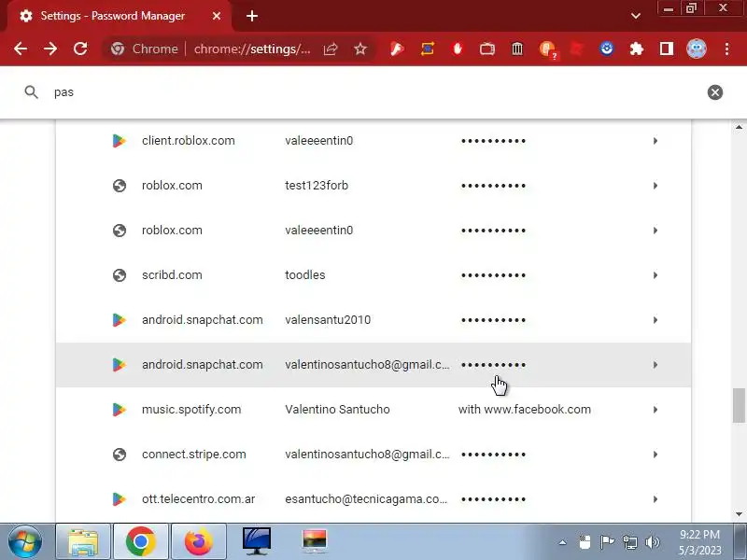This screenshot has height=560, width=747.
Task: Clear the settings search field
Action: 715,92
